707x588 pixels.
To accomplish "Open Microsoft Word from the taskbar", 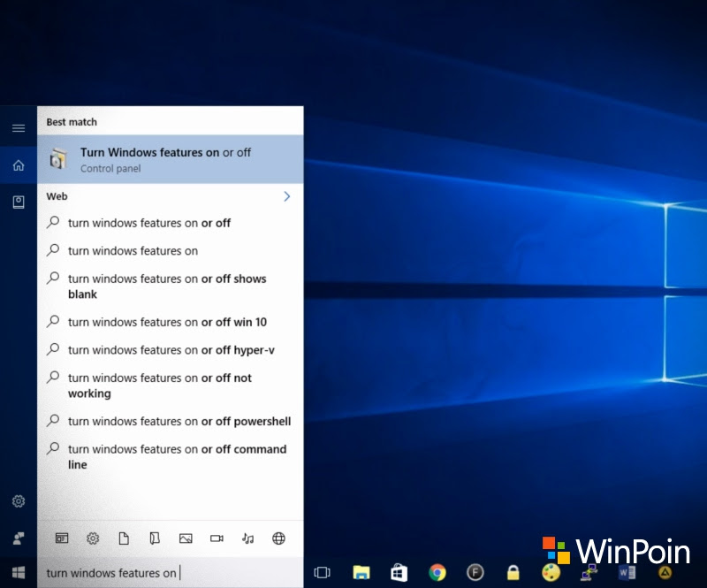I will tap(627, 573).
